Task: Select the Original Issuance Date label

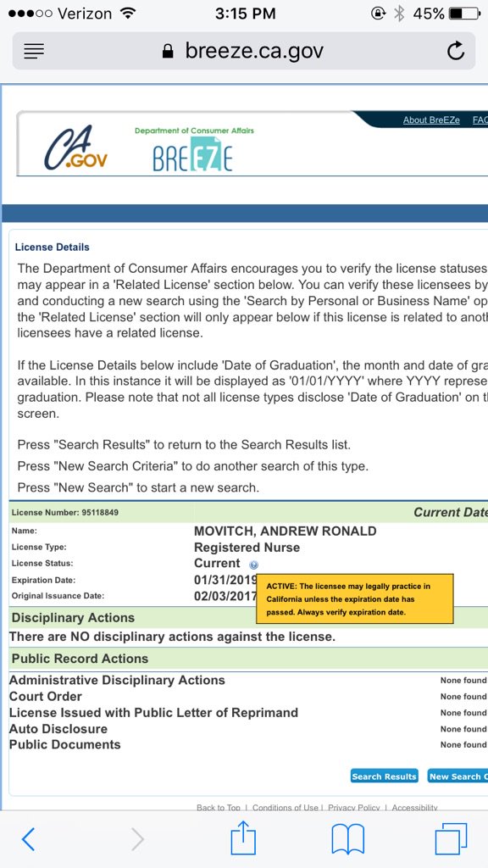Action: [58, 596]
